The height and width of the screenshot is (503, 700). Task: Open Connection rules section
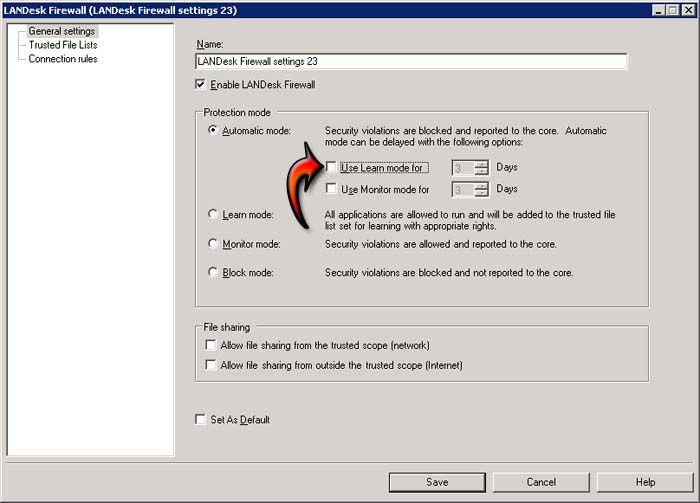pos(63,59)
